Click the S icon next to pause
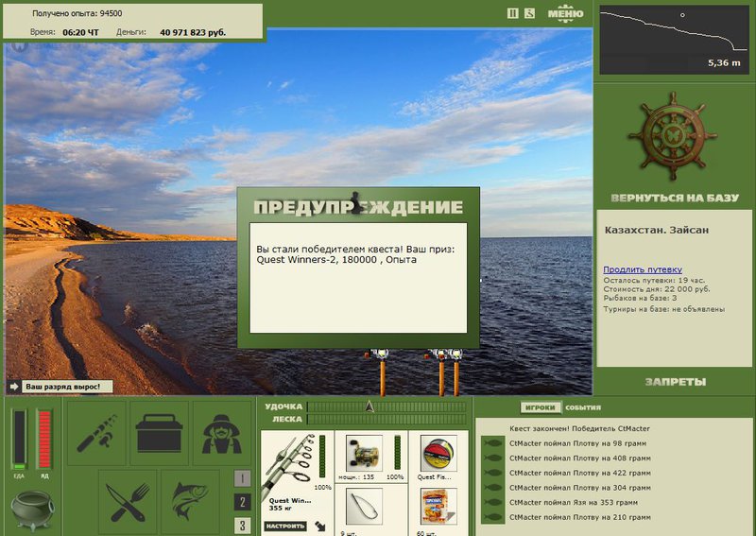The image size is (756, 536). 529,13
